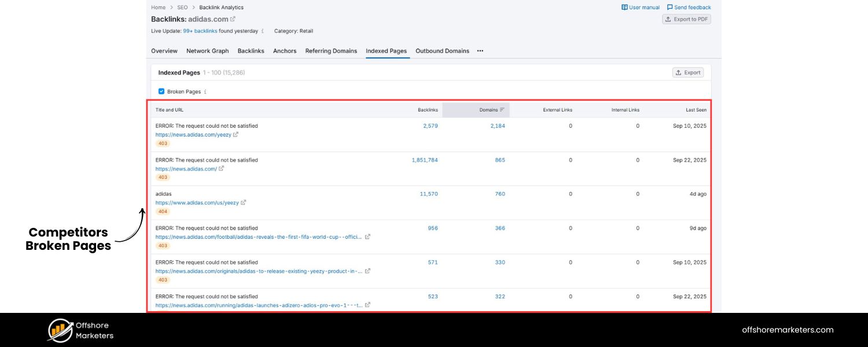868x347 pixels.
Task: Click the info icon next to backlinks found yesterday
Action: pyautogui.click(x=262, y=31)
